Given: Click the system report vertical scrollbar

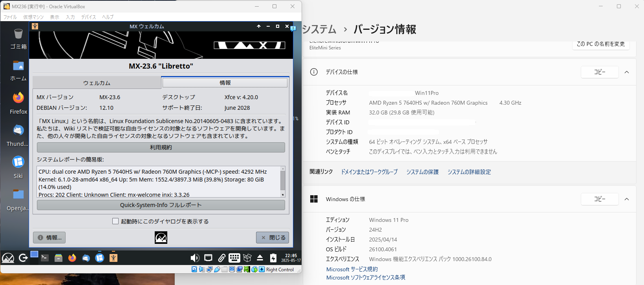Looking at the screenshot, I should click(283, 181).
